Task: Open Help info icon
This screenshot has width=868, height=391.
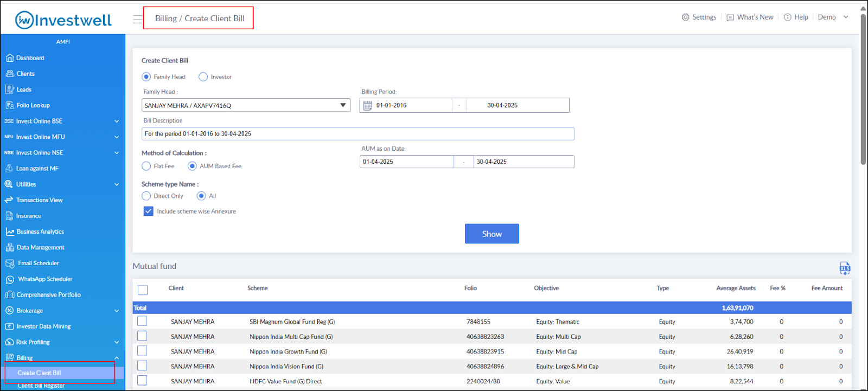Action: pos(788,17)
